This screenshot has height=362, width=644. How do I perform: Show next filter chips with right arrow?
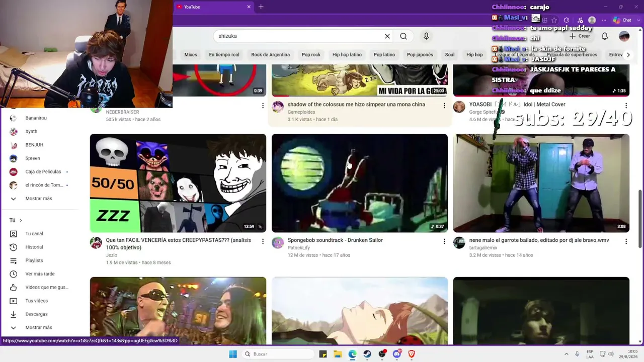click(x=628, y=55)
